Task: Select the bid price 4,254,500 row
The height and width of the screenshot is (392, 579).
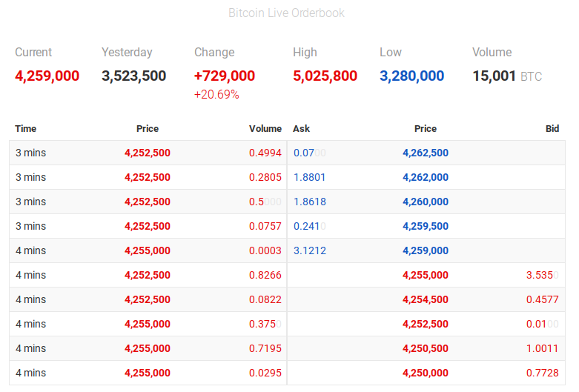Action: (425, 300)
